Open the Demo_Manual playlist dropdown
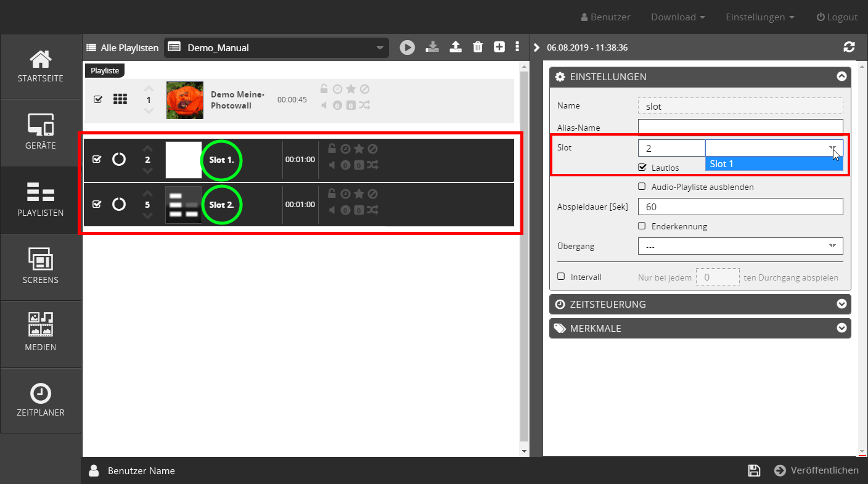Image resolution: width=868 pixels, height=484 pixels. 276,47
